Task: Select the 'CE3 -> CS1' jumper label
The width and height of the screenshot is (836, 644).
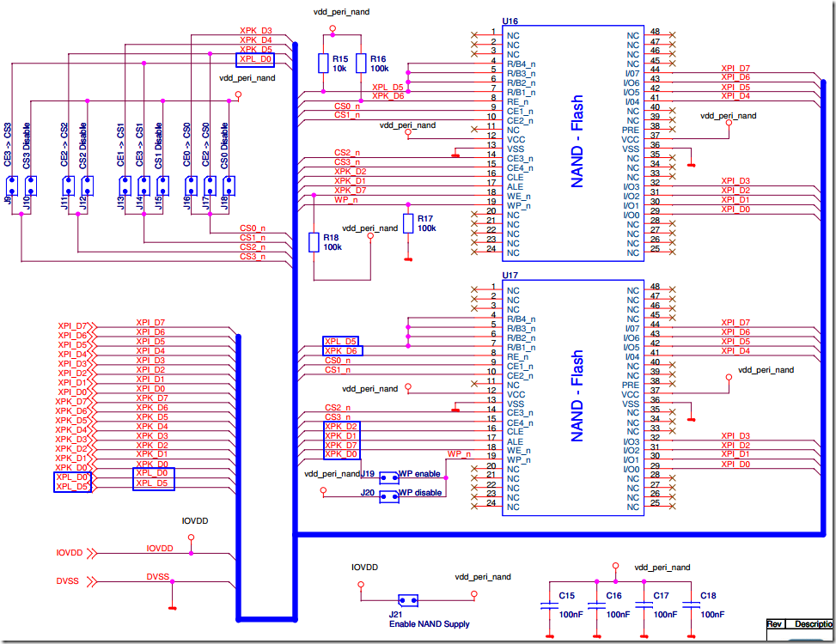Action: coord(140,144)
